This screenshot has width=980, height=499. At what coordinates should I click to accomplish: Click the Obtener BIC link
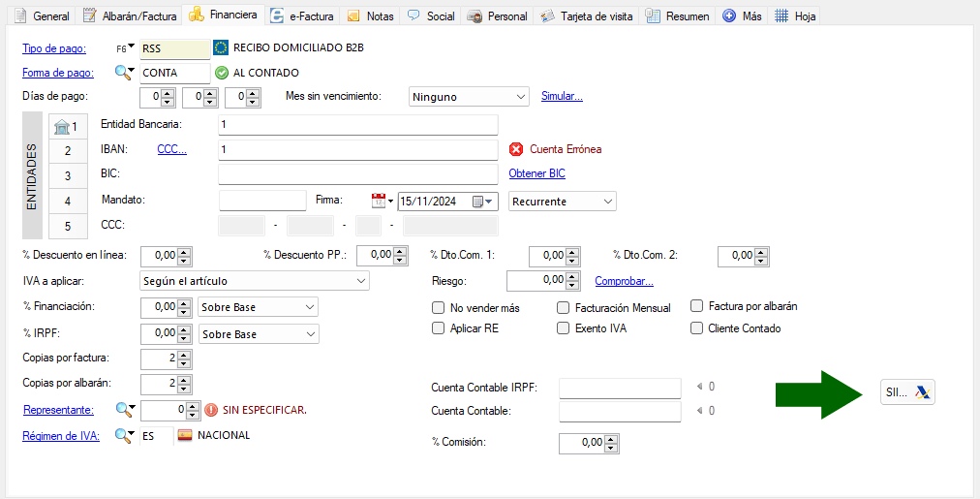(536, 173)
